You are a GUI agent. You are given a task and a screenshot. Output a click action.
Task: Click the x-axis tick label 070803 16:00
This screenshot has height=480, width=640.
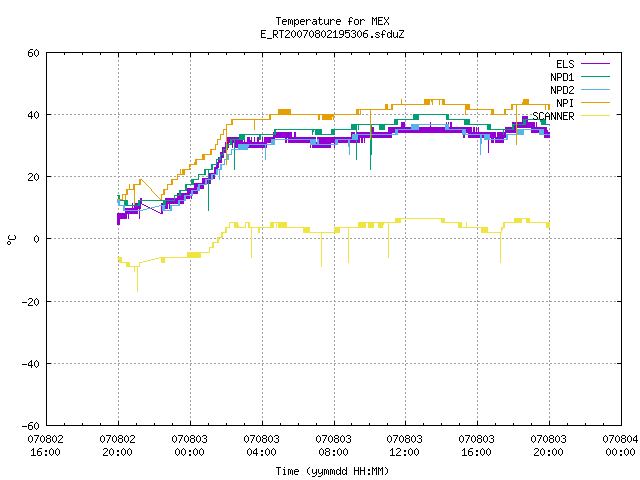(x=477, y=446)
